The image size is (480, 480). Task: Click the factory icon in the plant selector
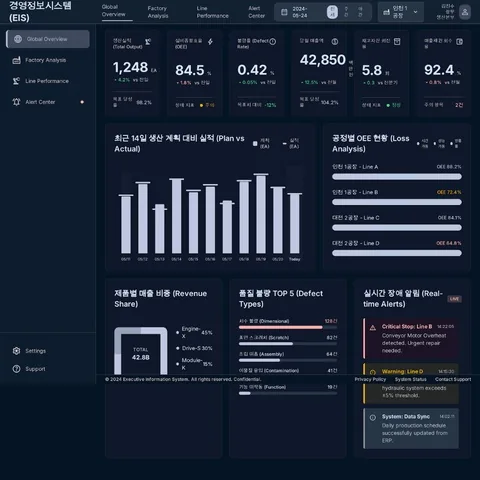pos(386,12)
